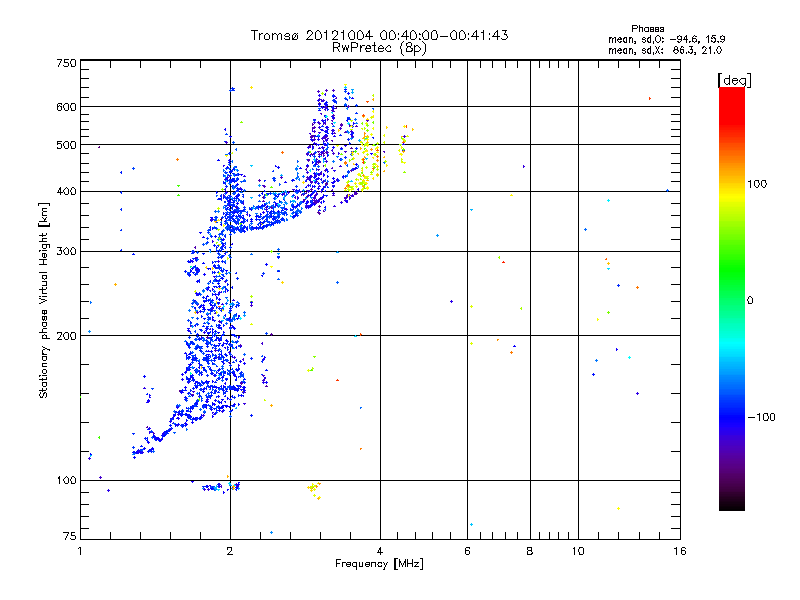Click the x-axis '2' tick label

(230, 551)
